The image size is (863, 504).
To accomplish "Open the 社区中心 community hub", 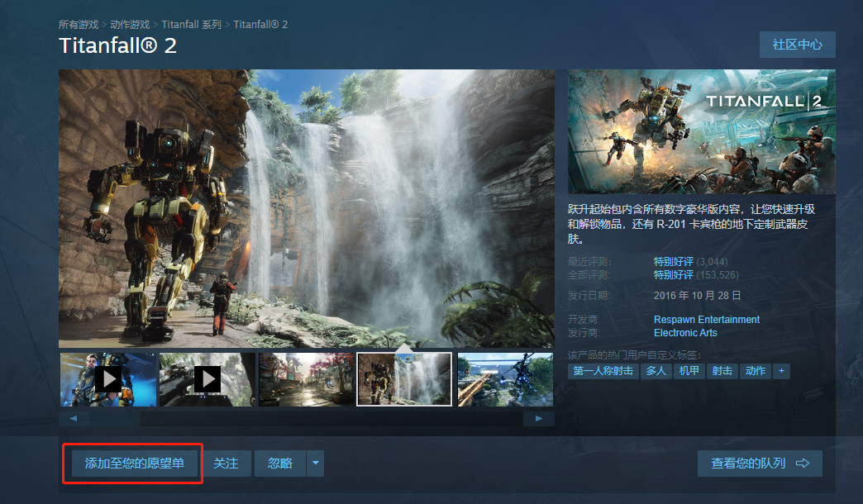I will (x=798, y=45).
